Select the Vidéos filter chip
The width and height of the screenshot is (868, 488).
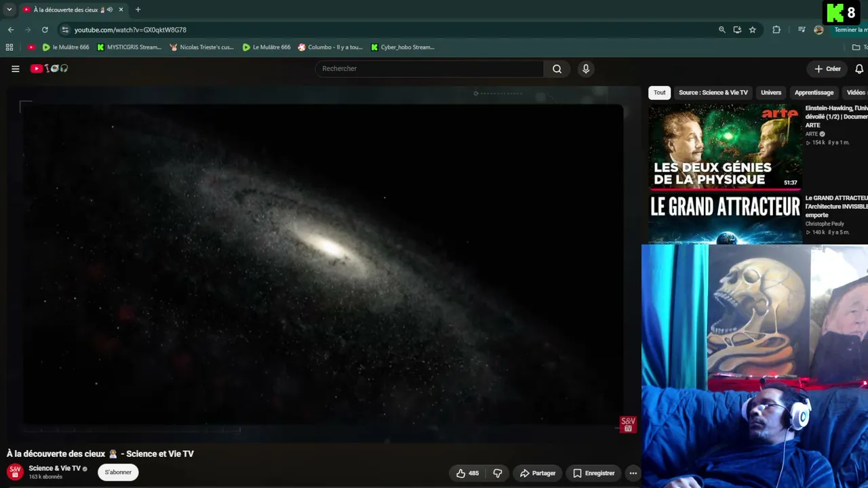coord(856,93)
